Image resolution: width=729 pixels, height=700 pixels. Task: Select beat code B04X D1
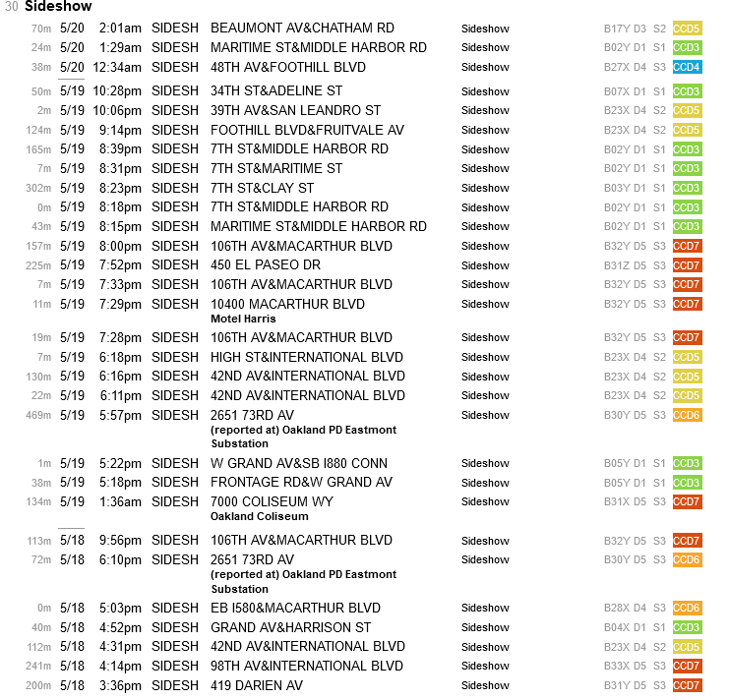625,627
